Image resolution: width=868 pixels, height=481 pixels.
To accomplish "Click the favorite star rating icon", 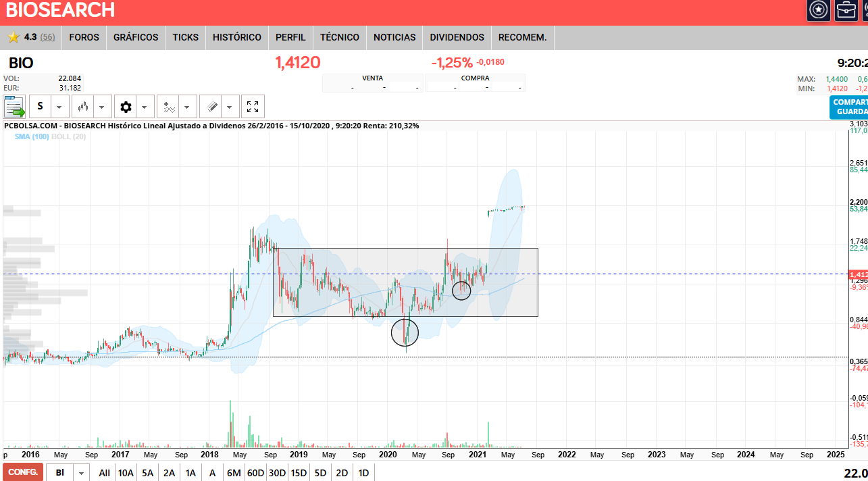I will (x=14, y=37).
